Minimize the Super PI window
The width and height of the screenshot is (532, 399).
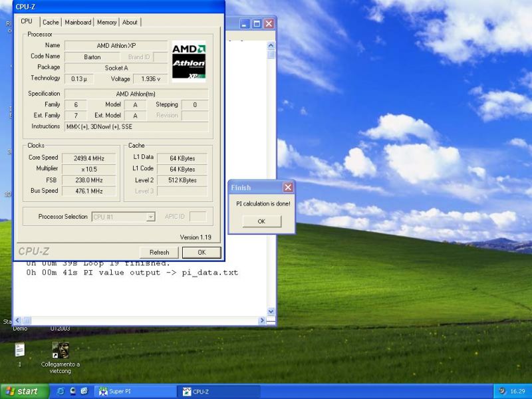click(245, 24)
